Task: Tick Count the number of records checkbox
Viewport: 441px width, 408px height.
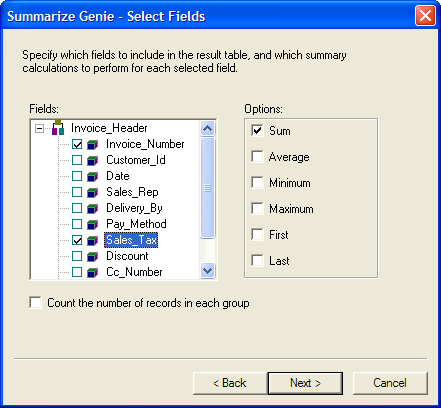Action: pos(35,303)
